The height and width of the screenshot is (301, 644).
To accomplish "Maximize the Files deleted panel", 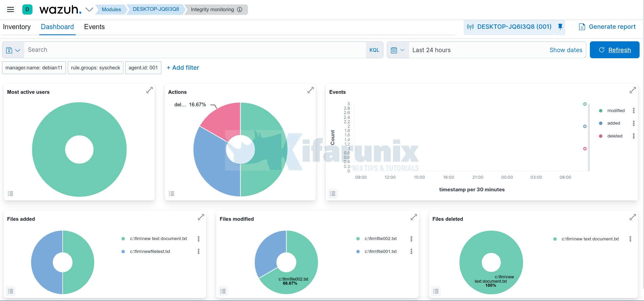I will click(632, 217).
